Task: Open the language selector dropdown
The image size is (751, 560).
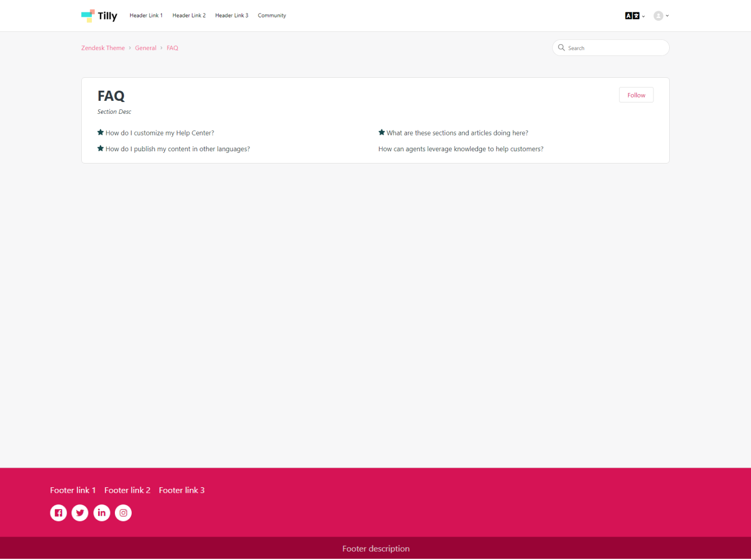Action: tap(634, 16)
